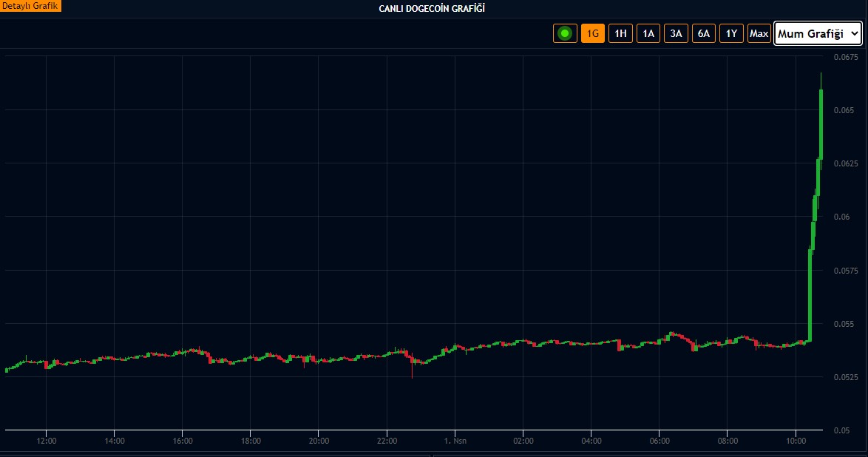Click the 0.06 price axis label
This screenshot has width=868, height=457.
(841, 217)
